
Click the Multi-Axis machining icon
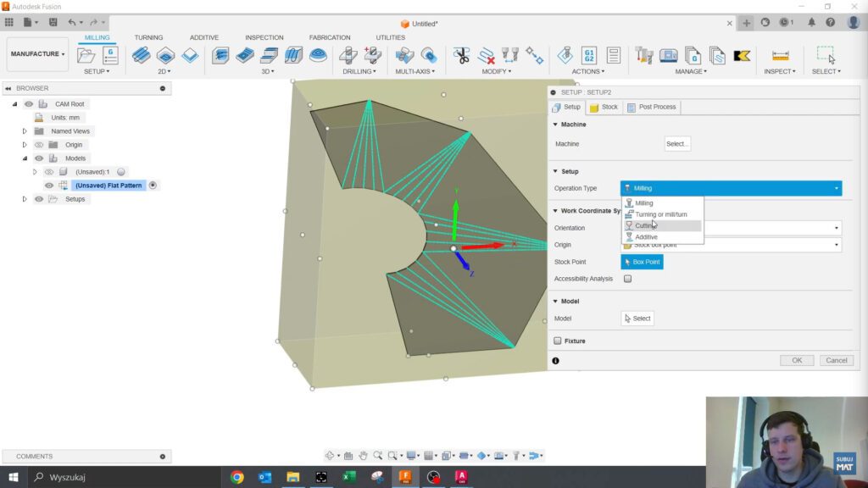403,56
